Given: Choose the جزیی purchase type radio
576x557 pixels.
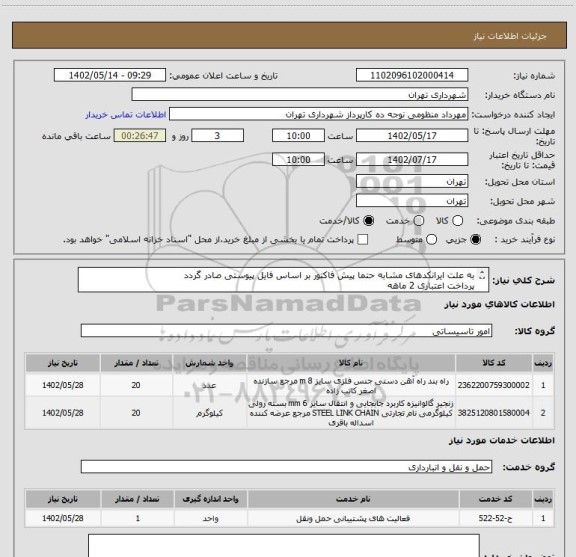Looking at the screenshot, I should pos(475,240).
